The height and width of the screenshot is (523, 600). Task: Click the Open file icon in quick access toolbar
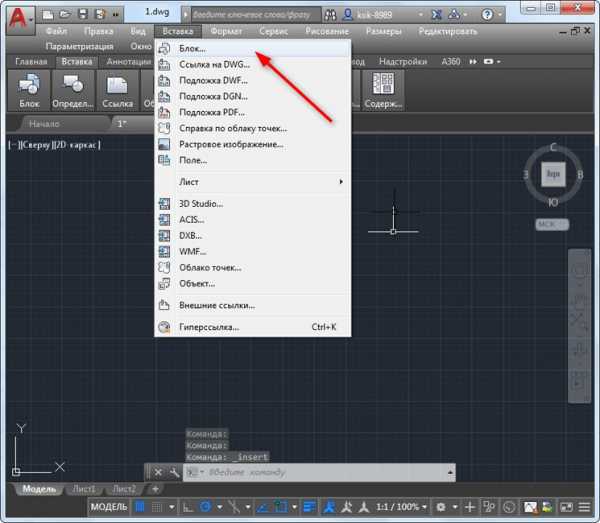tap(65, 15)
